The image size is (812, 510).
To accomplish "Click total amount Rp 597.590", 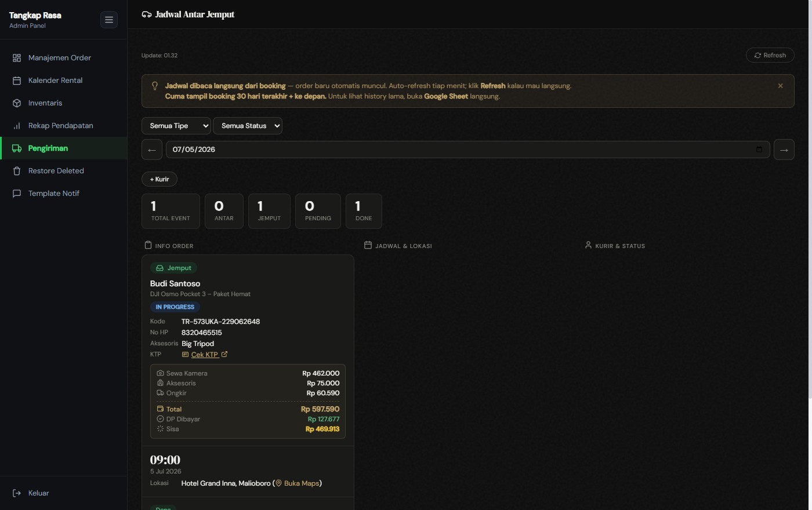I will (320, 409).
